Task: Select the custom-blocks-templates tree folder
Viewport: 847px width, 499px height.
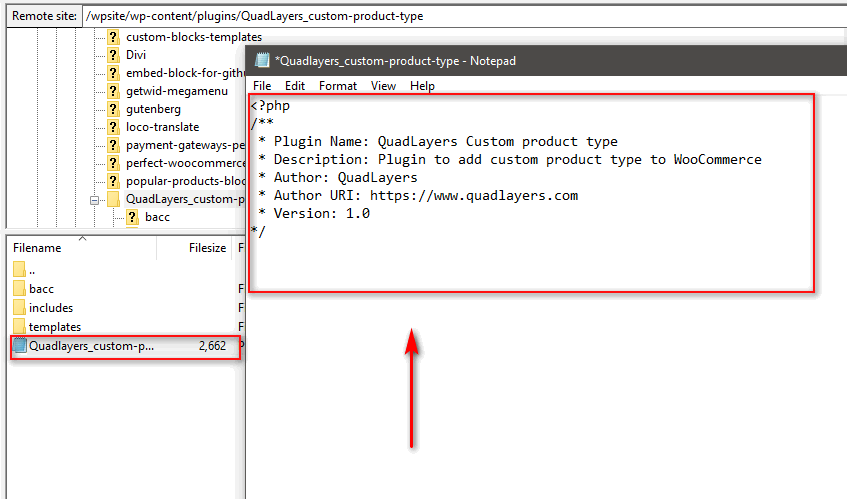Action: click(x=194, y=37)
